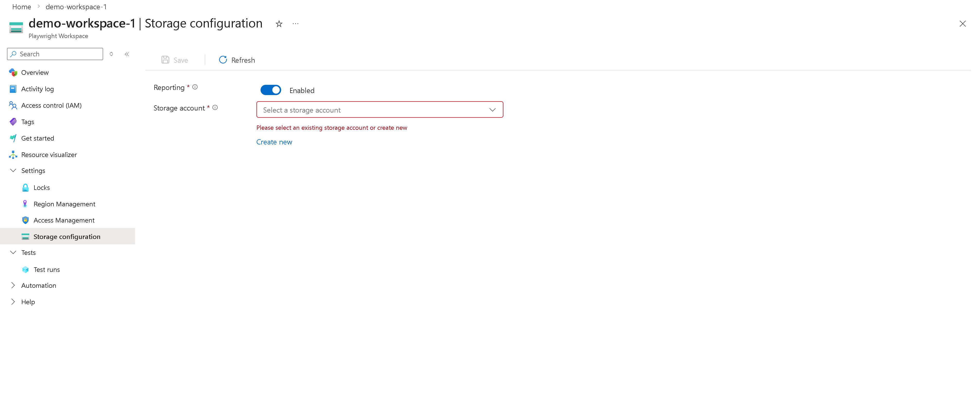Image resolution: width=980 pixels, height=415 pixels.
Task: Click the Storage configuration sidebar icon
Action: pyautogui.click(x=25, y=236)
